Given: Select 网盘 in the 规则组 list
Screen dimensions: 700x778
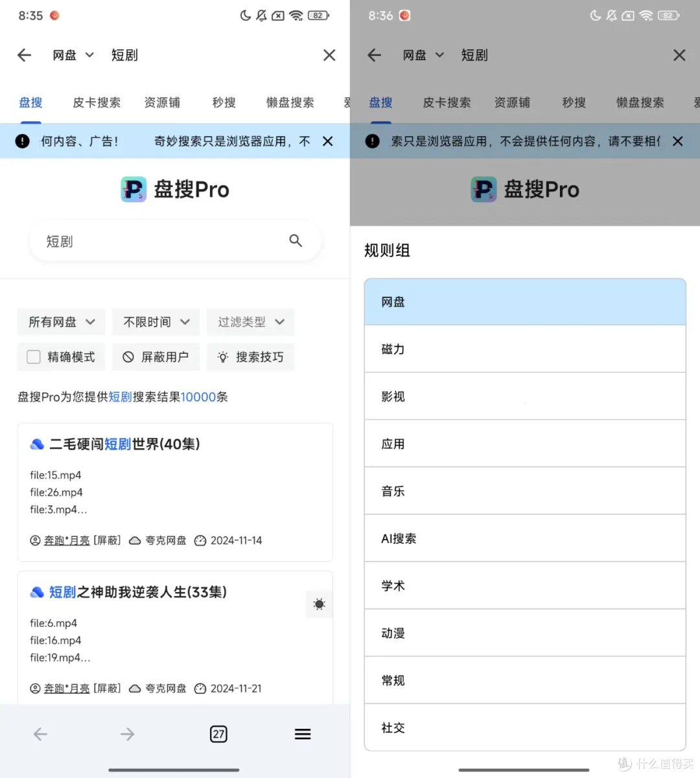Looking at the screenshot, I should 525,302.
